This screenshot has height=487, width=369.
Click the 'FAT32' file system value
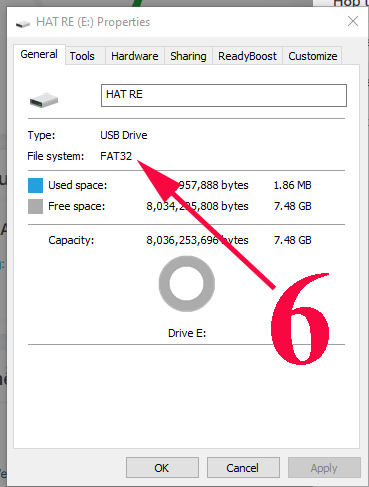tap(116, 156)
